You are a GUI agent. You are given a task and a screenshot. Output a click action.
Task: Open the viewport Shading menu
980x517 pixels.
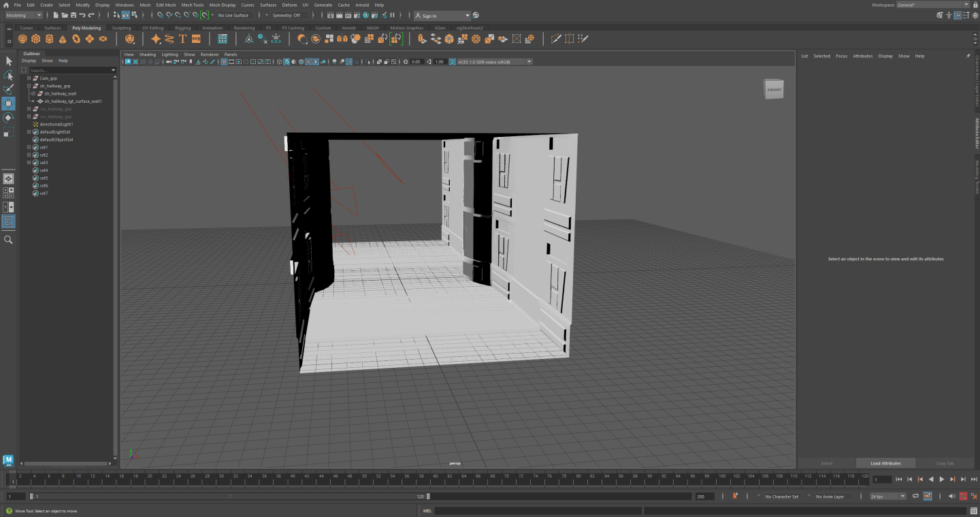(148, 54)
